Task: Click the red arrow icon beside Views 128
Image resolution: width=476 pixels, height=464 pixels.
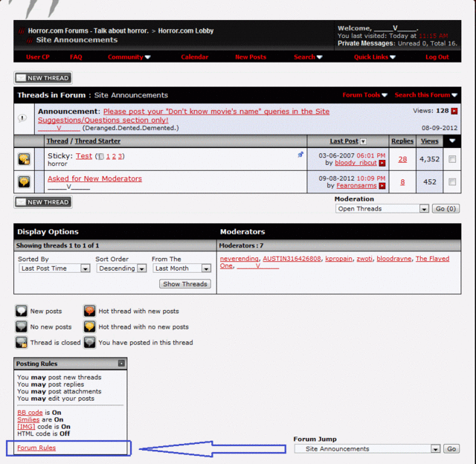Action: coord(454,111)
